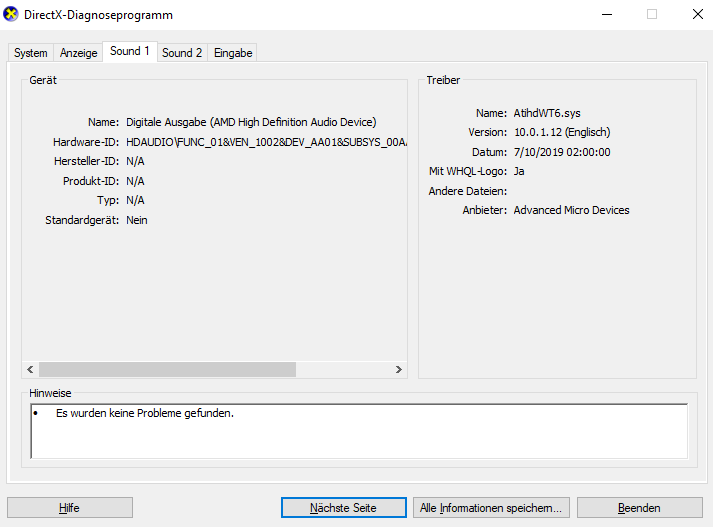Click the Hardware-ID value starting with HDAUDIO
The width and height of the screenshot is (713, 527).
pos(266,142)
